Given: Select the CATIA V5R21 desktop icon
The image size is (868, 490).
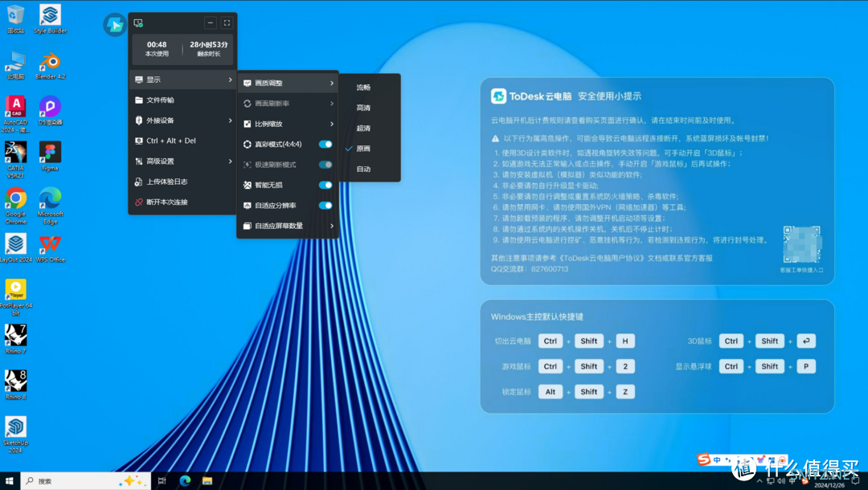Looking at the screenshot, I should (15, 161).
